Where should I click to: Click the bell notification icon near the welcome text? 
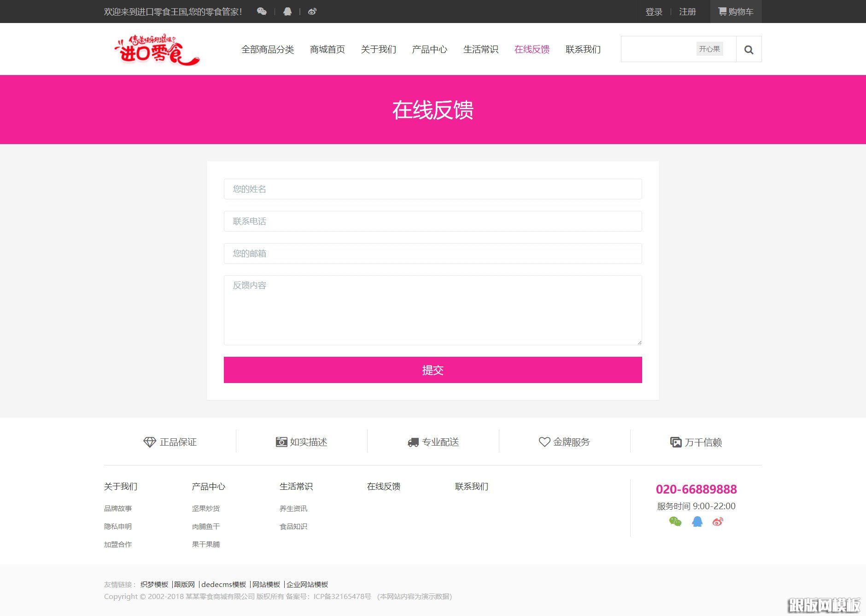pyautogui.click(x=287, y=11)
